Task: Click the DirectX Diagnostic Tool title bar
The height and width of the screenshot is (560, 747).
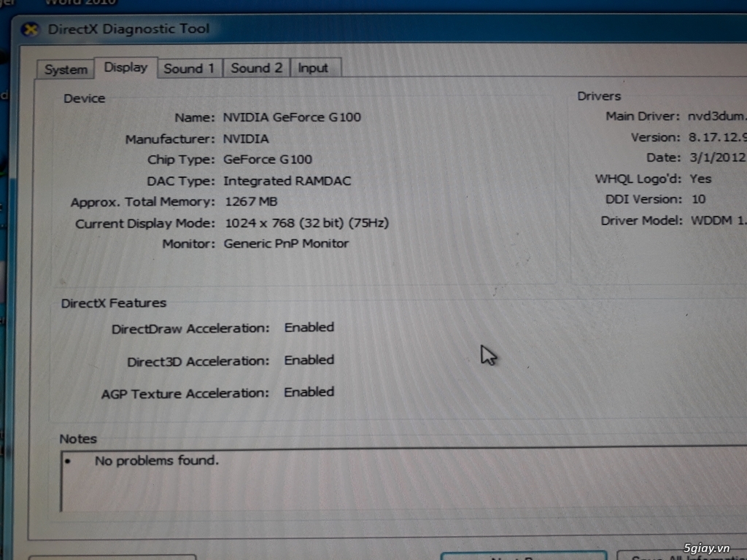Action: point(381,29)
